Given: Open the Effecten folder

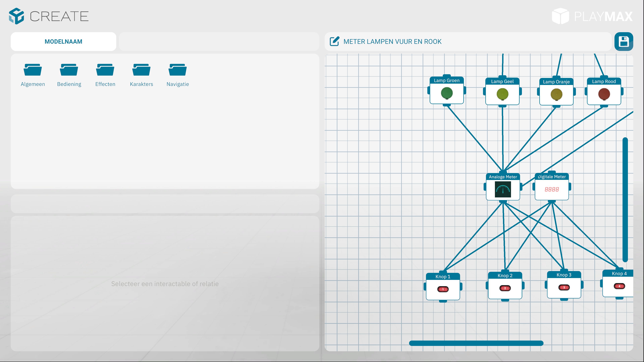Looking at the screenshot, I should [x=105, y=70].
